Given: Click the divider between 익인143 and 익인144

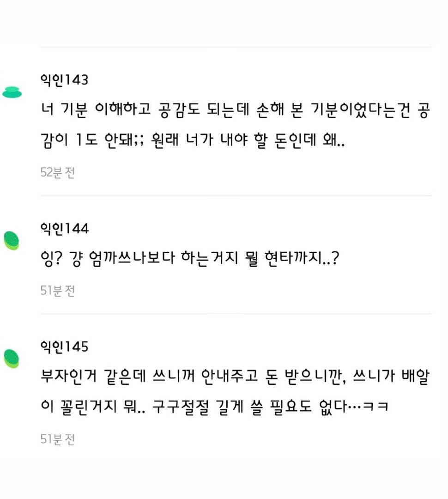Looking at the screenshot, I should pyautogui.click(x=236, y=195).
